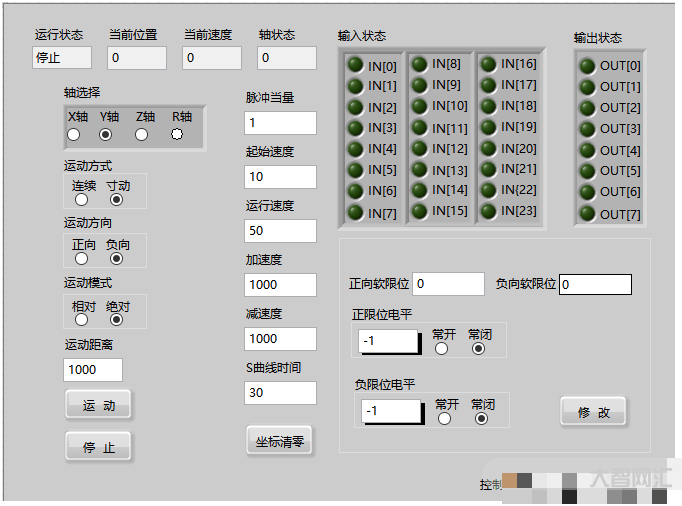682x506 pixels.
Task: Click the IN[9] input status LED
Action: point(420,85)
